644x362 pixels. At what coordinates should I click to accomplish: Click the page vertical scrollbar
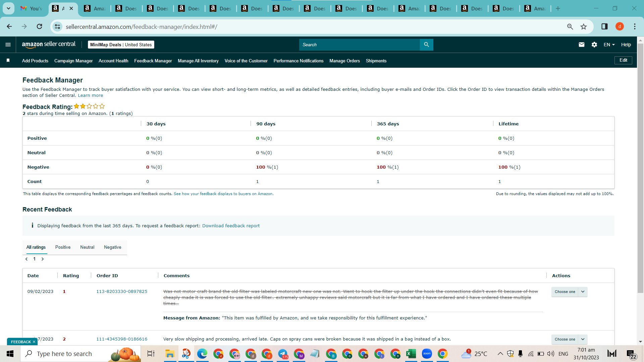coord(640,168)
